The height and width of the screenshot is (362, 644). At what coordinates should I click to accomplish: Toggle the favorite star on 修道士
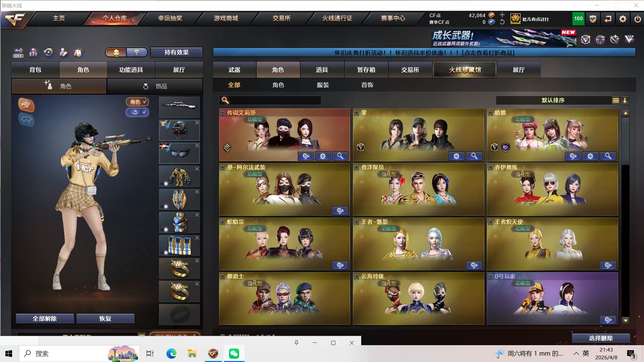tap(223, 276)
